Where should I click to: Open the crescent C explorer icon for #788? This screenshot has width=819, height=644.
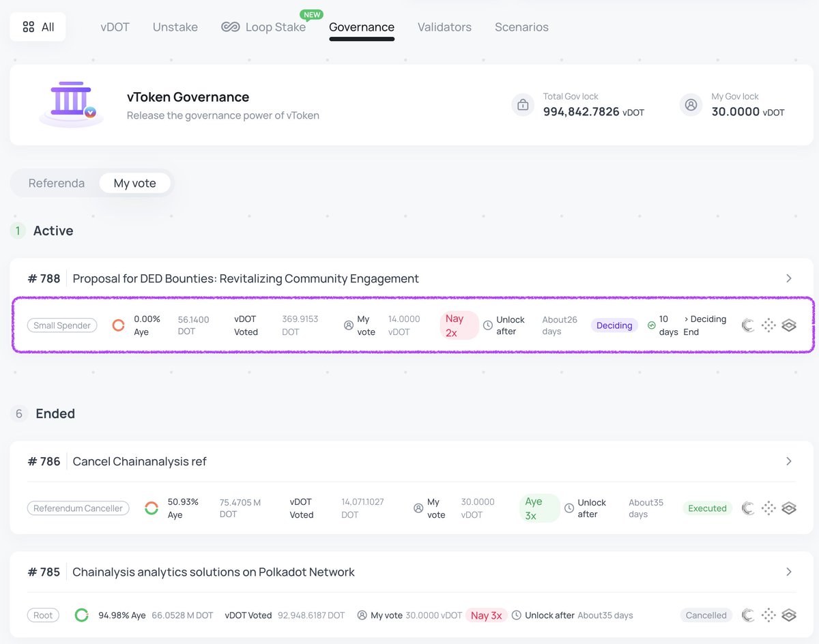(x=748, y=325)
